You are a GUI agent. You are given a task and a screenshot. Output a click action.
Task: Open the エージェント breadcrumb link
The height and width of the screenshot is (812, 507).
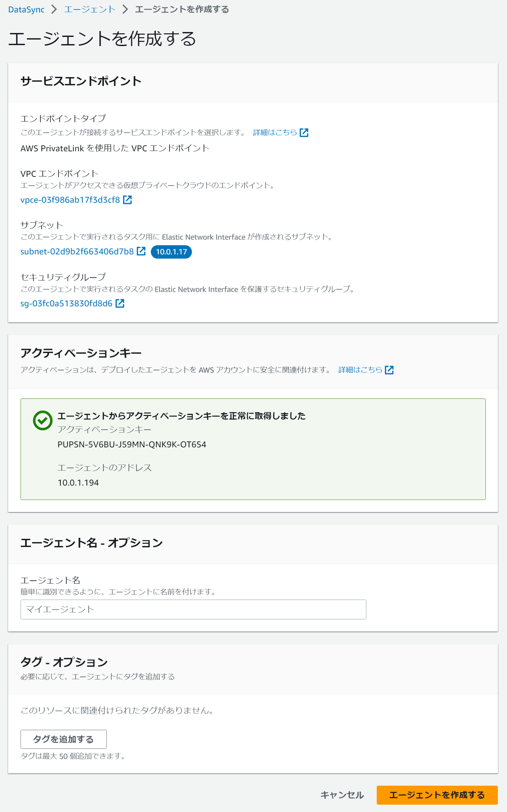coord(89,9)
